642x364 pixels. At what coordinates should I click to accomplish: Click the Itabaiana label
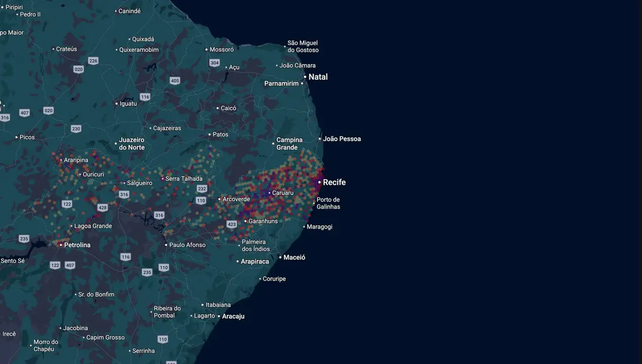pos(218,305)
